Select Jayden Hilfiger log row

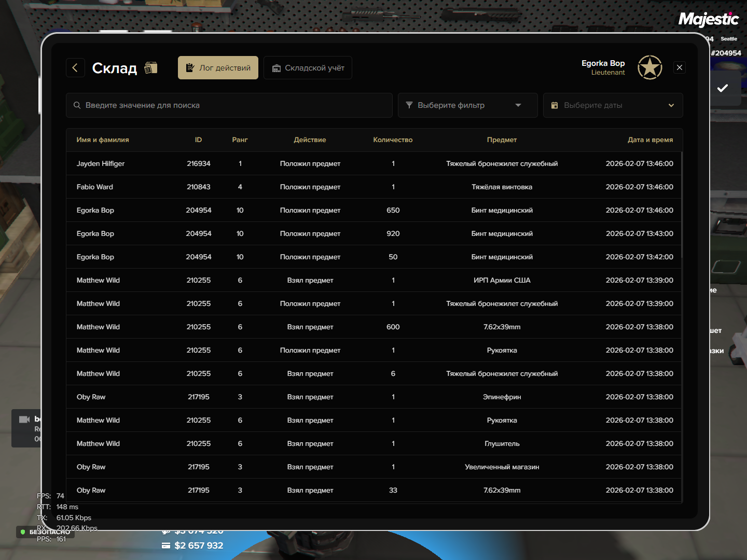(374, 163)
